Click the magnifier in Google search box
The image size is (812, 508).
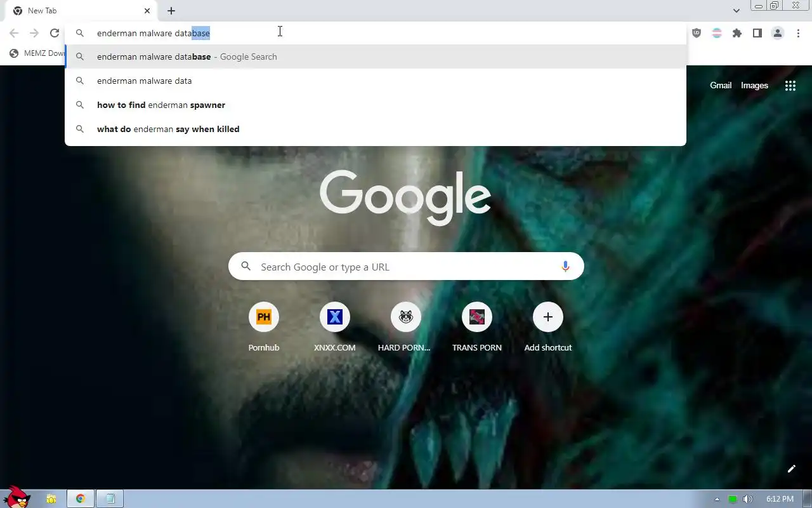coord(246,267)
